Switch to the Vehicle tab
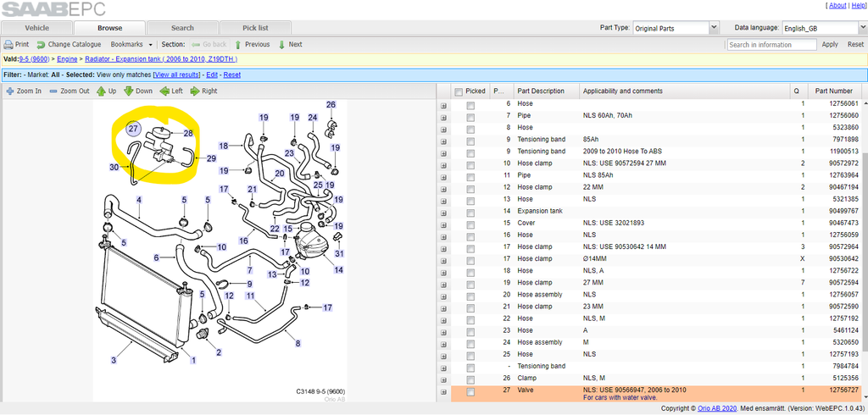The width and height of the screenshot is (868, 415). [x=37, y=28]
